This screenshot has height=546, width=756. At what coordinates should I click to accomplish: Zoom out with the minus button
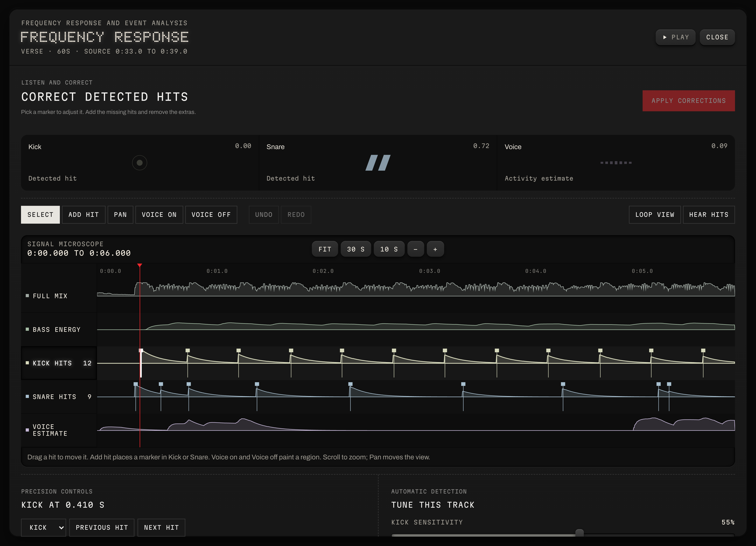tap(415, 249)
